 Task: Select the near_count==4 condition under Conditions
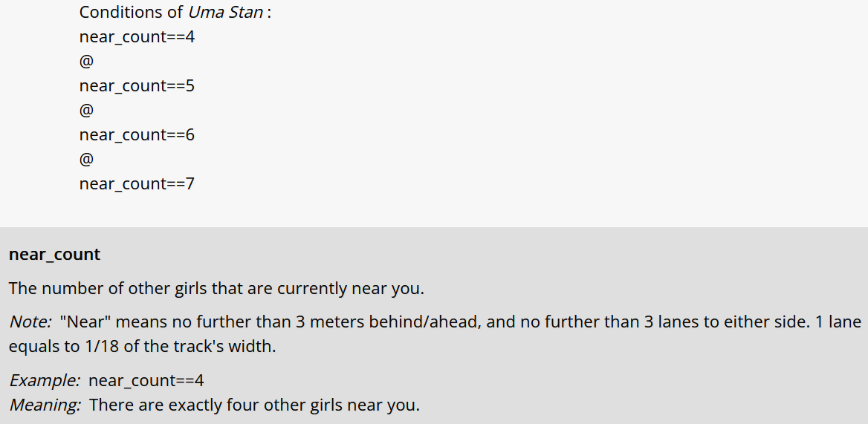(x=137, y=37)
